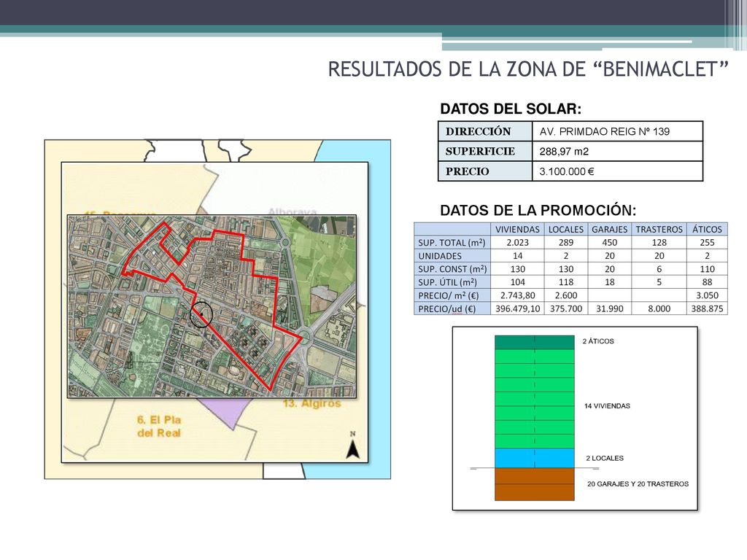Image resolution: width=747 pixels, height=560 pixels.
Task: Select the Garajes useful surface "18"
Action: [610, 282]
